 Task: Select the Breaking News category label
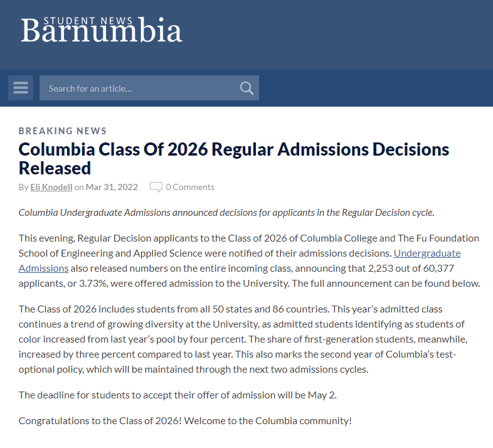coord(63,131)
